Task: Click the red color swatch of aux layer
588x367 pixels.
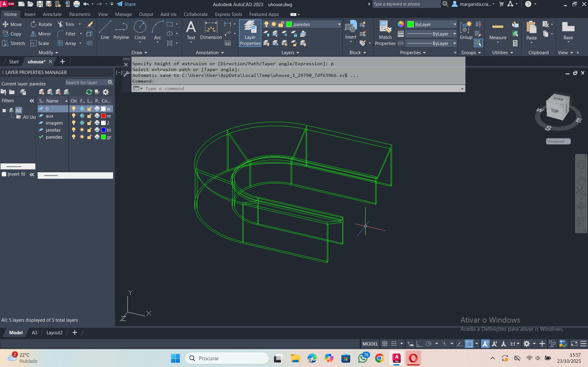Action: [x=104, y=116]
